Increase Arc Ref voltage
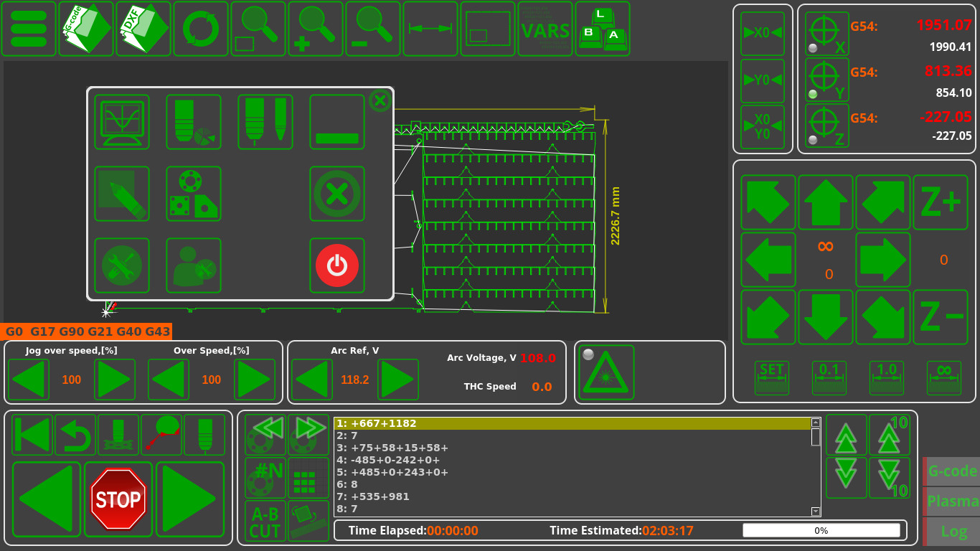Viewport: 980px width, 551px height. [x=398, y=380]
